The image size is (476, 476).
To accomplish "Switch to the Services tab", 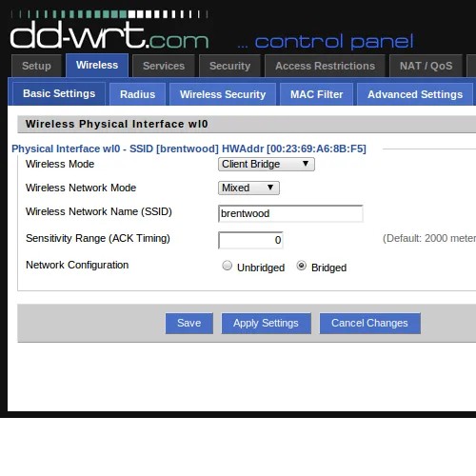I will point(164,66).
